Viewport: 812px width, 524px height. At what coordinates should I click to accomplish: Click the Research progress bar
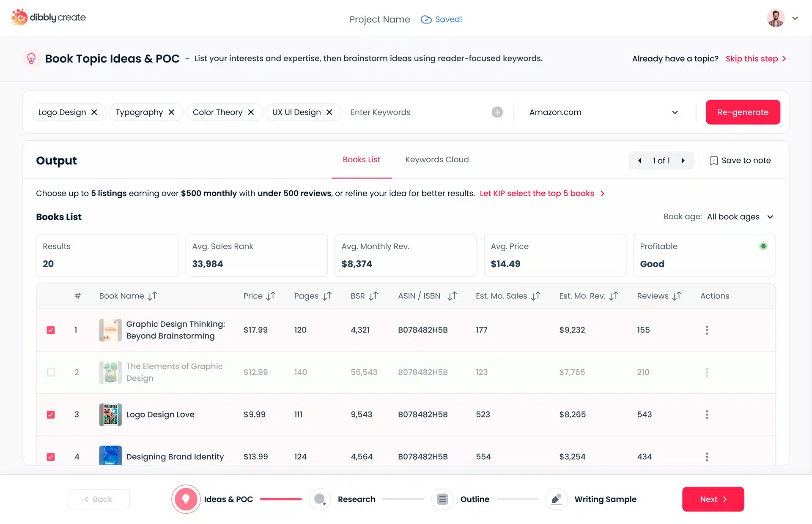pos(403,499)
